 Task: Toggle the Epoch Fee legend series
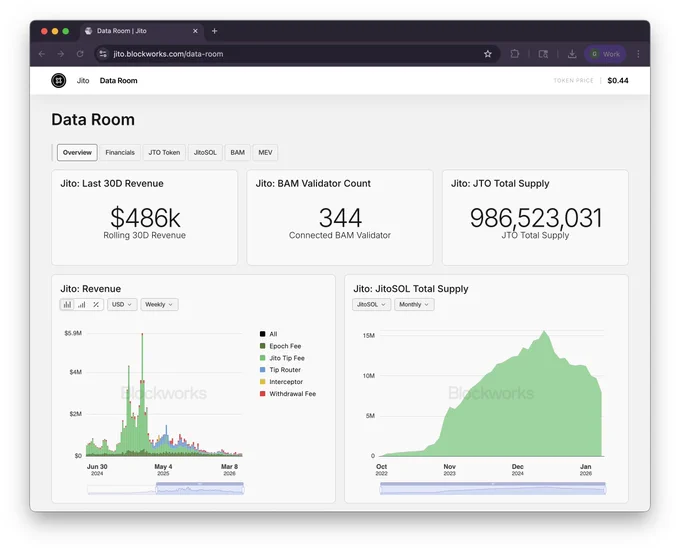coord(280,346)
